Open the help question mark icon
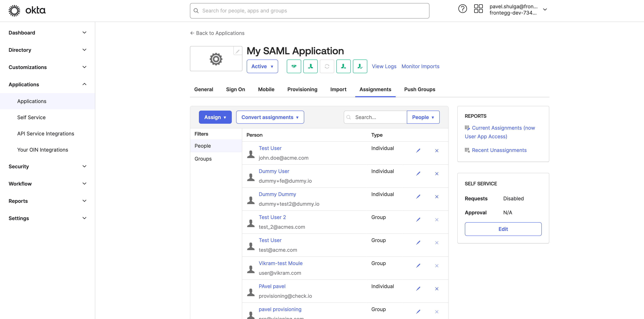Viewport: 644px width, 319px height. [463, 9]
